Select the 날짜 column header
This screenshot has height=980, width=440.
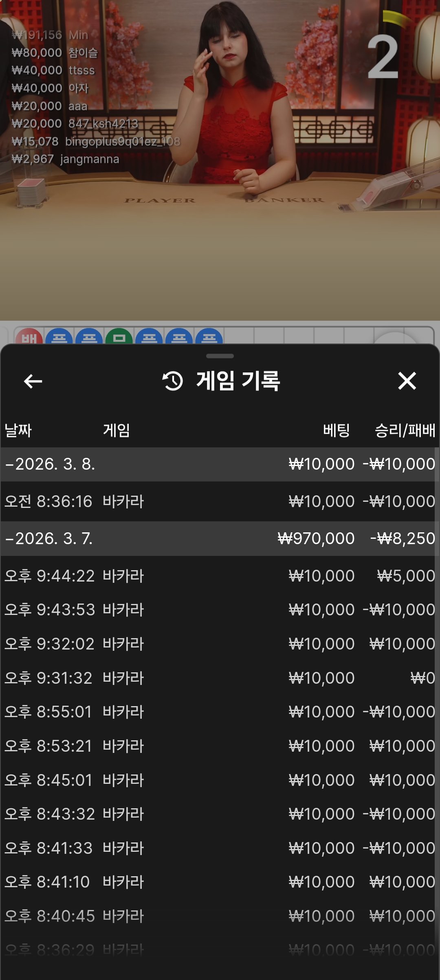(18, 430)
